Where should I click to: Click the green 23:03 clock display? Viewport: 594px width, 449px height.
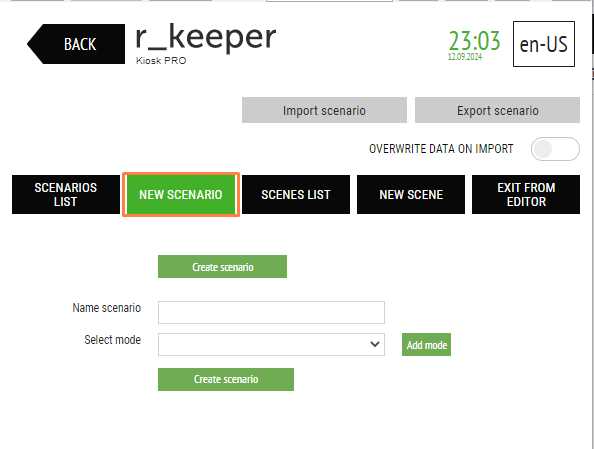coord(474,41)
